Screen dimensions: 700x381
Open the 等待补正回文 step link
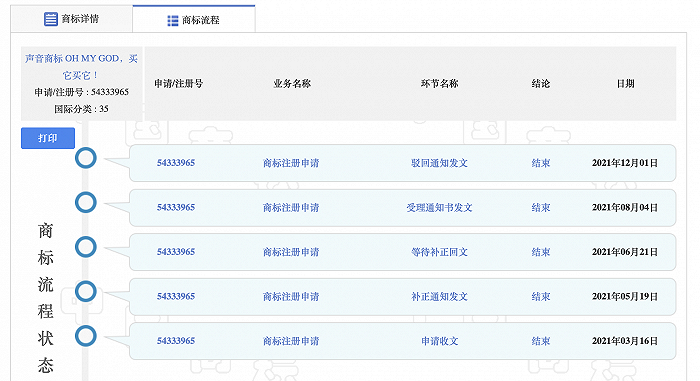439,252
